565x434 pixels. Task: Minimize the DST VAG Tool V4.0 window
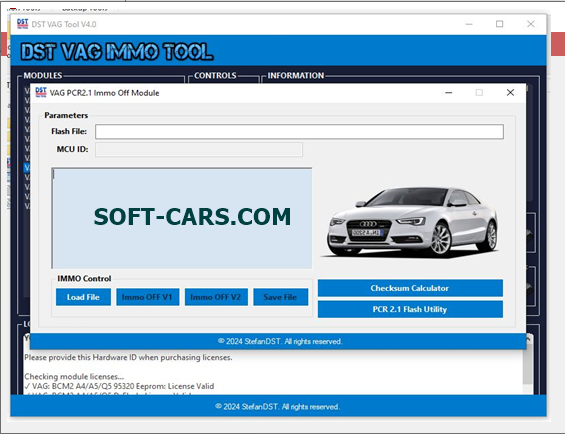[x=469, y=24]
